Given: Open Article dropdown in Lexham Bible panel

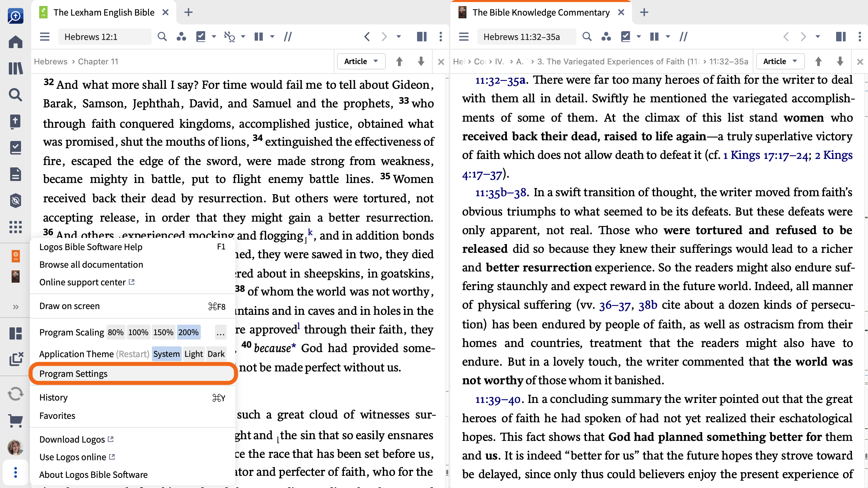Looking at the screenshot, I should [361, 61].
